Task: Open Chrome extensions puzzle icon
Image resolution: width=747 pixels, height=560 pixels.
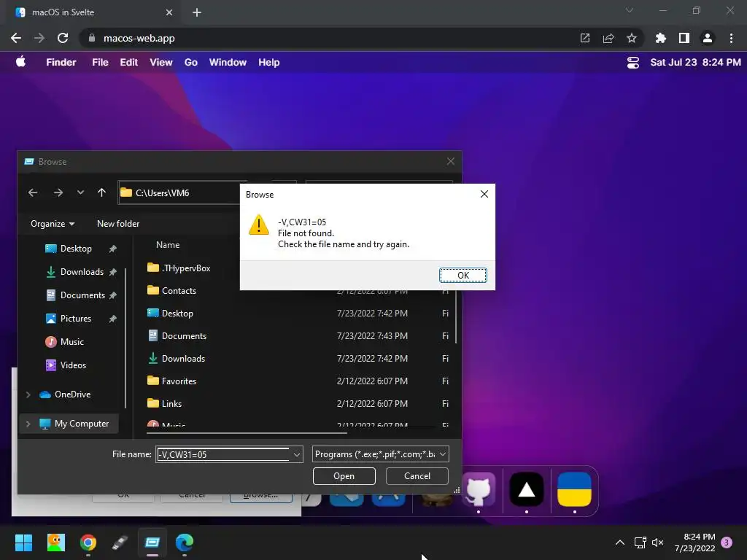Action: [660, 38]
